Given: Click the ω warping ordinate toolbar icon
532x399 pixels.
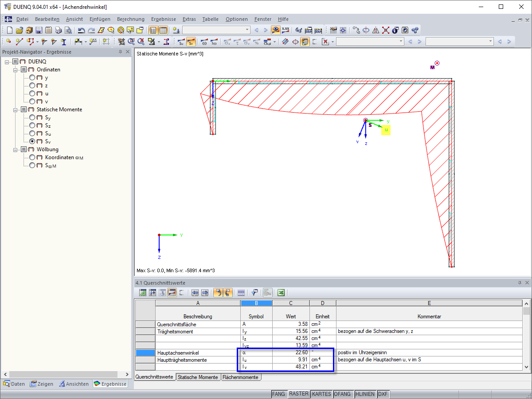Looking at the screenshot, I should coord(204,42).
